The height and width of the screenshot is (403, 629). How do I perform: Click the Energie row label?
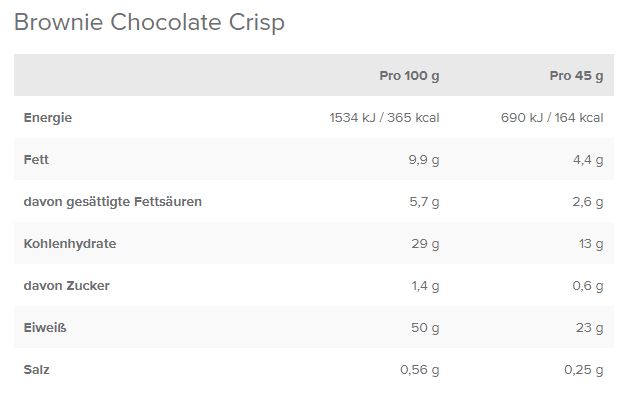tap(48, 118)
